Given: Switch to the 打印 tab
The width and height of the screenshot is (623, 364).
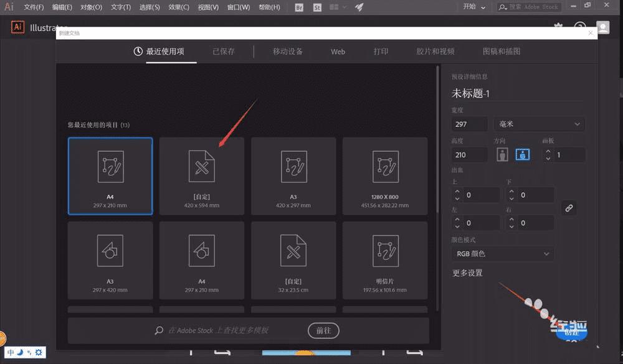Looking at the screenshot, I should [381, 52].
